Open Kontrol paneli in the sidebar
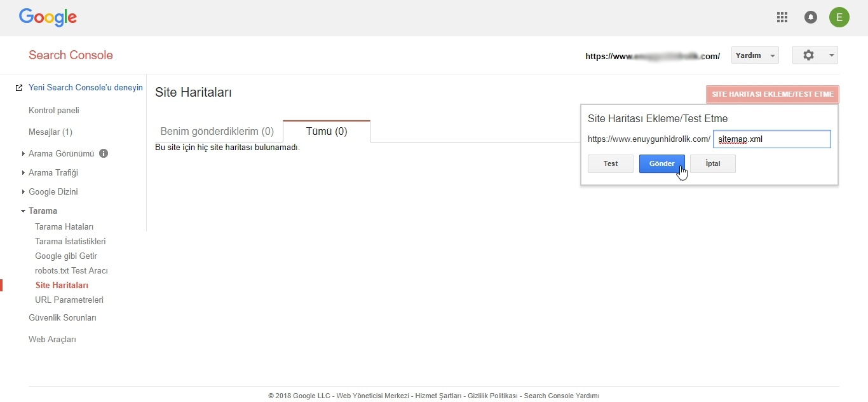This screenshot has height=402, width=868. [x=54, y=110]
